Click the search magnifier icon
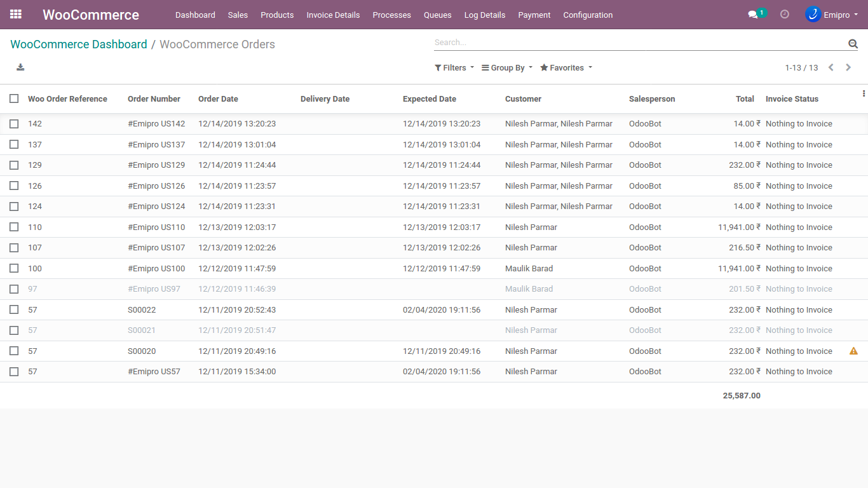868x488 pixels. (x=853, y=43)
